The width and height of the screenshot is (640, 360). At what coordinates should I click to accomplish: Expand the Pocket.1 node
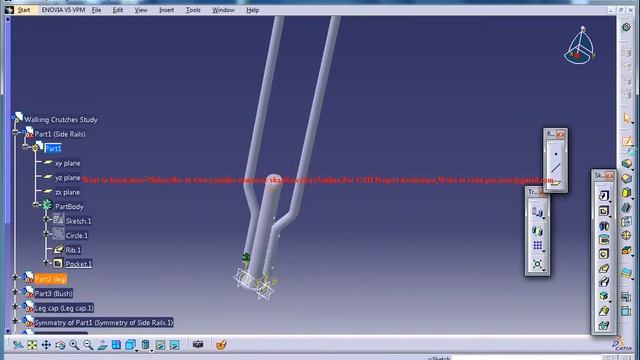coord(46,263)
